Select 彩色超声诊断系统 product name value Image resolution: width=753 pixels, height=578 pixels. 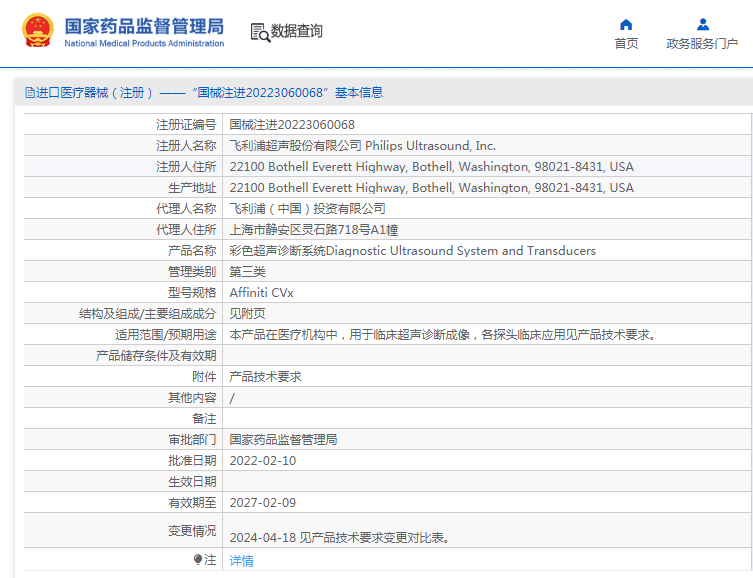413,251
